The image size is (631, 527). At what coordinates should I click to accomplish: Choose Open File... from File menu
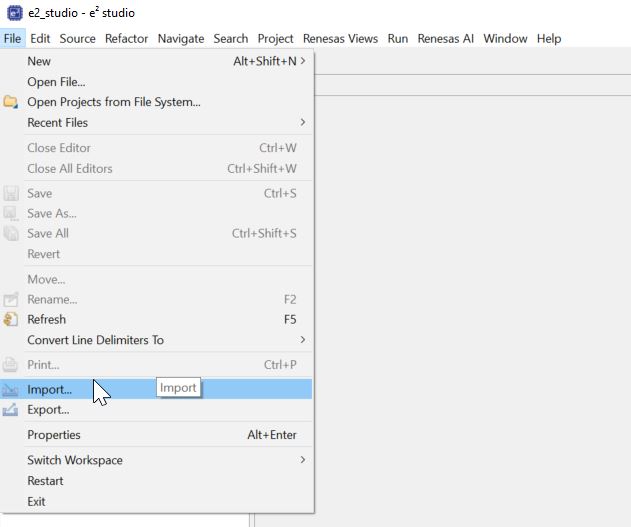point(156,82)
